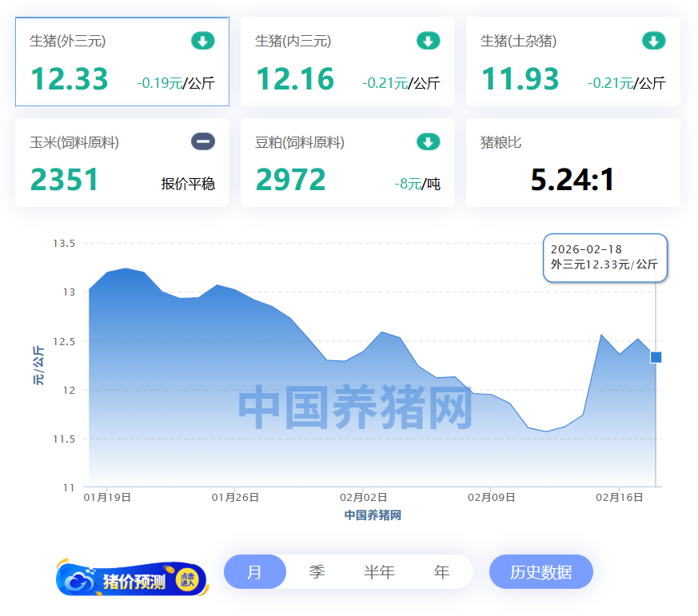The width and height of the screenshot is (698, 616).
Task: Click the yellow 点击进入 badge
Action: [188, 580]
